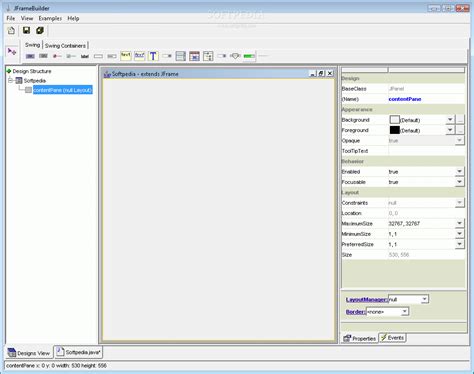The image size is (474, 374).
Task: Pick the blue T editor pane icon
Action: (153, 56)
